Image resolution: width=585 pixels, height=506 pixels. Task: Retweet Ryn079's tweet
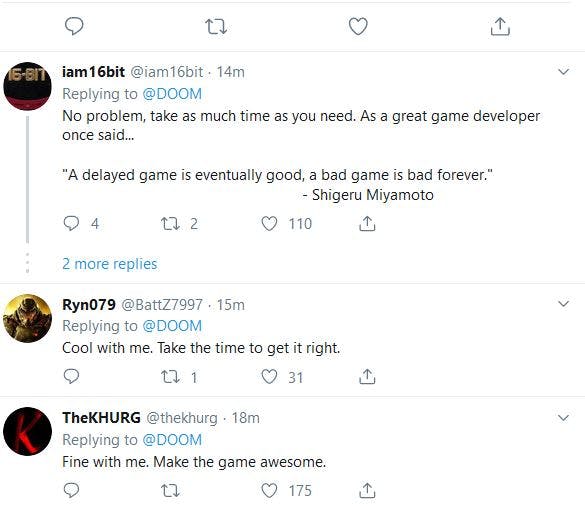point(170,377)
